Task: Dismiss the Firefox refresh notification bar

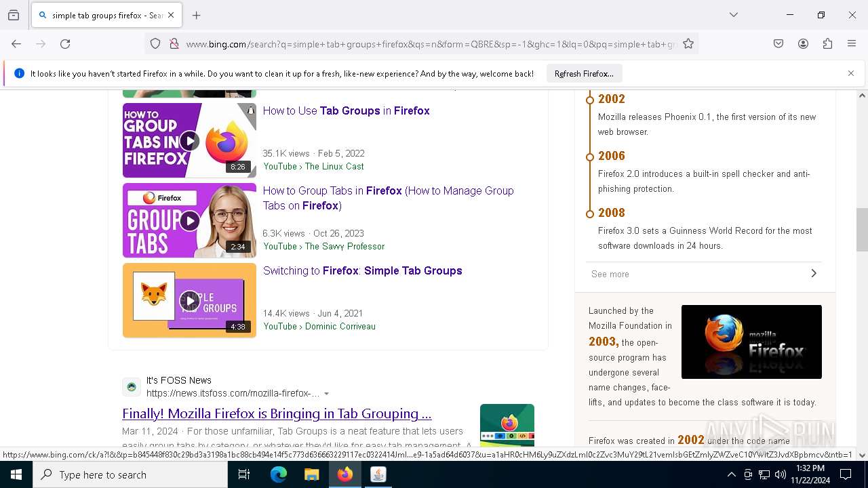Action: click(x=851, y=73)
